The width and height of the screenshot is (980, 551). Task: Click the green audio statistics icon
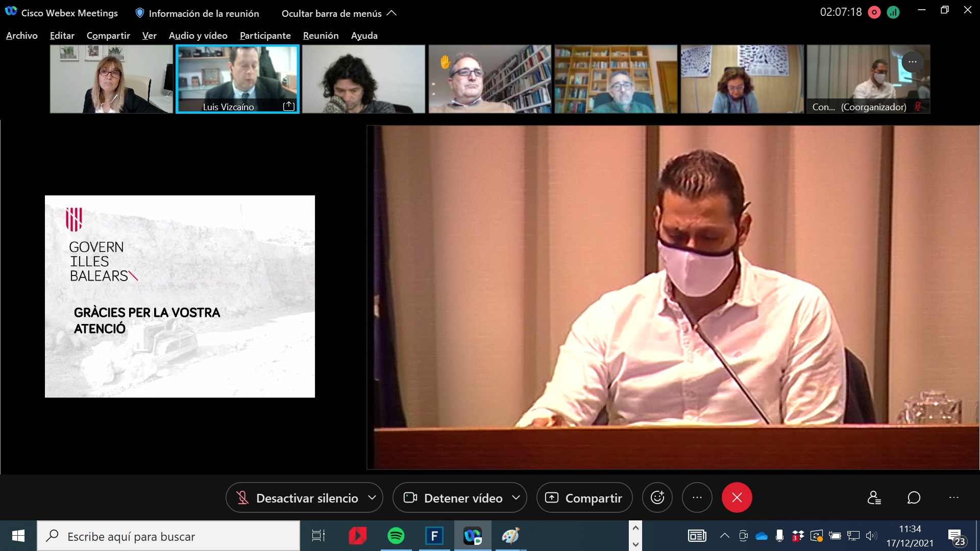(x=893, y=13)
